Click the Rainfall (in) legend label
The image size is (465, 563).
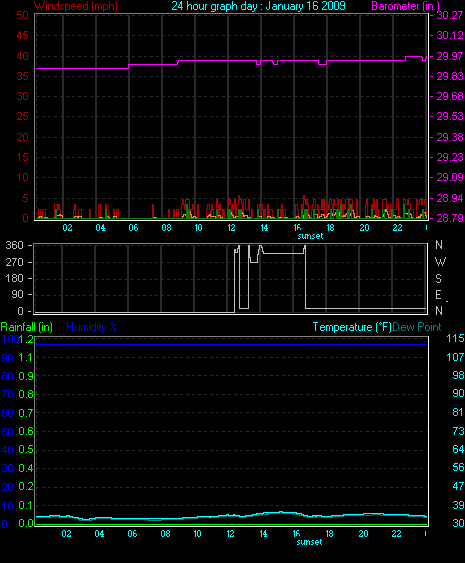coord(27,327)
